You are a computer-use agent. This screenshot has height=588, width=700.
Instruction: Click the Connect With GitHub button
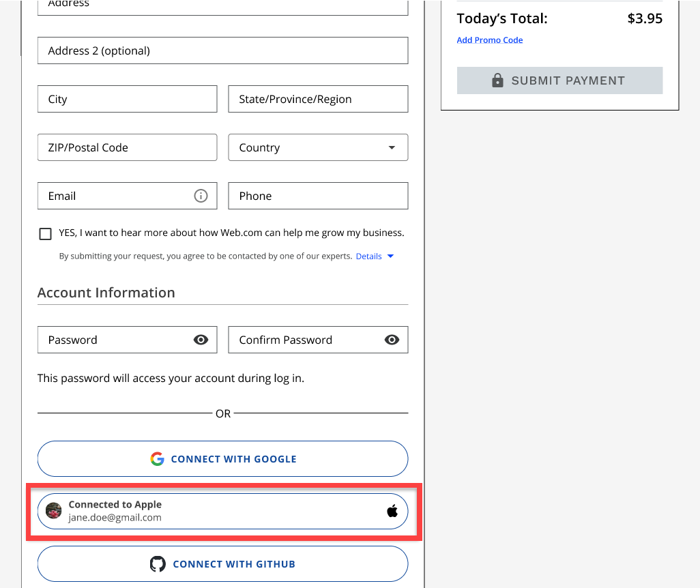222,564
